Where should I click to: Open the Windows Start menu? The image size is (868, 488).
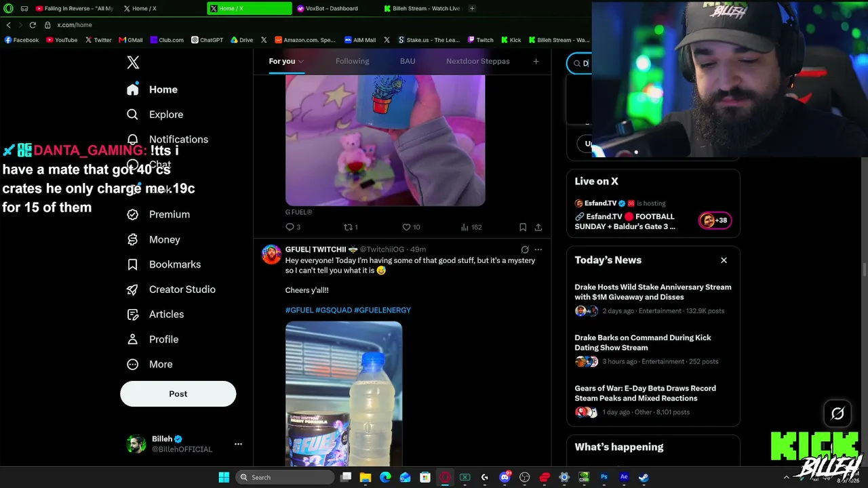(224, 477)
